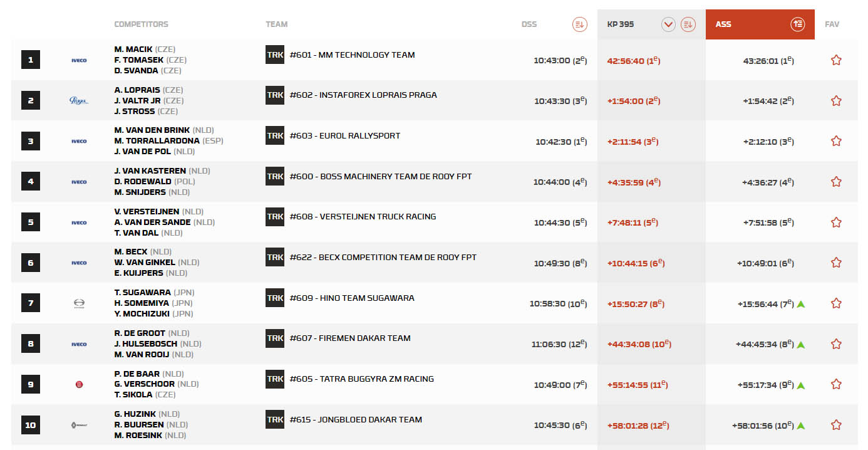Open #603 - Eurol Rallysport team link
This screenshot has height=450, width=868.
[345, 136]
